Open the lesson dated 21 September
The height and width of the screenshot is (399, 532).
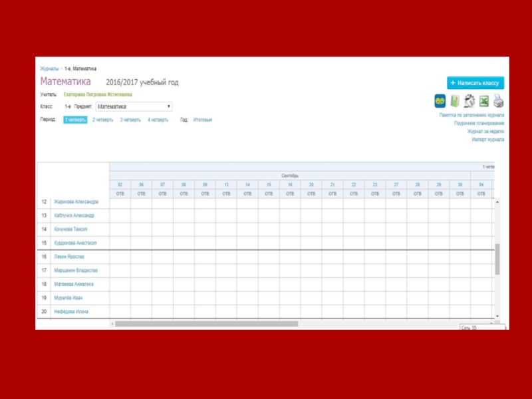coord(332,185)
